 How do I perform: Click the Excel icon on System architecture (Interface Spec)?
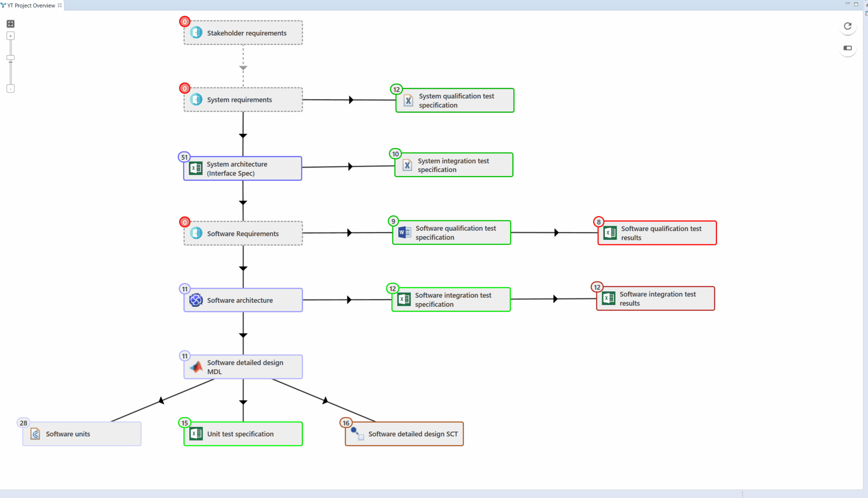[x=196, y=168]
